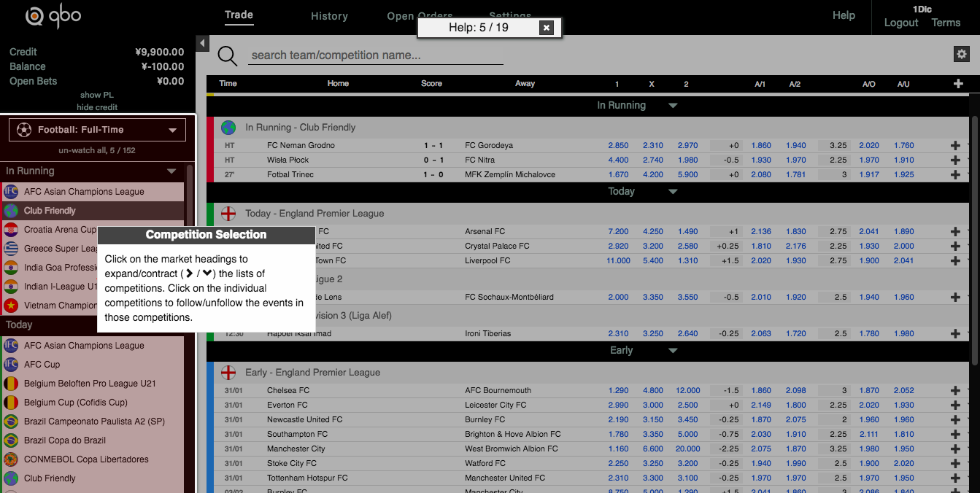Open the Terms link
The height and width of the screenshot is (493, 980).
click(946, 23)
